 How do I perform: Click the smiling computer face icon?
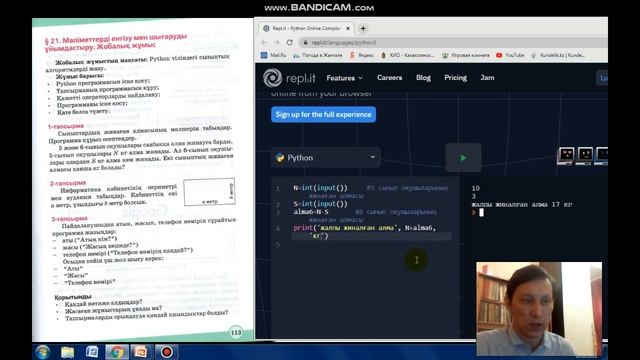point(584,156)
